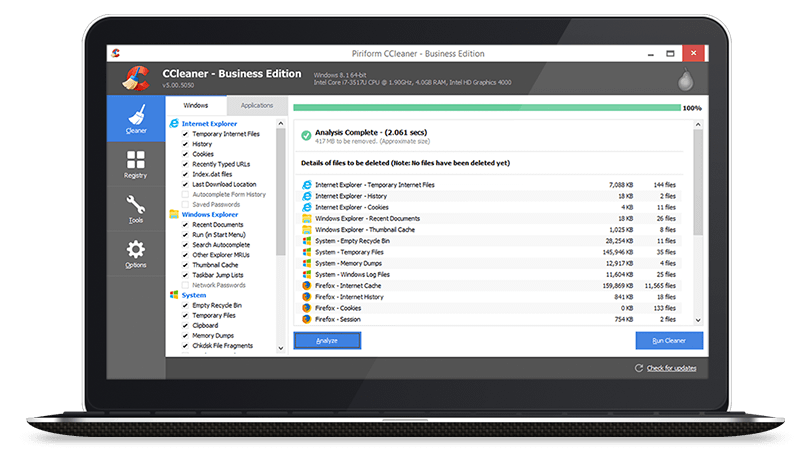Click the results list scrollbar thumb
The height and width of the screenshot is (450, 800).
(698, 182)
